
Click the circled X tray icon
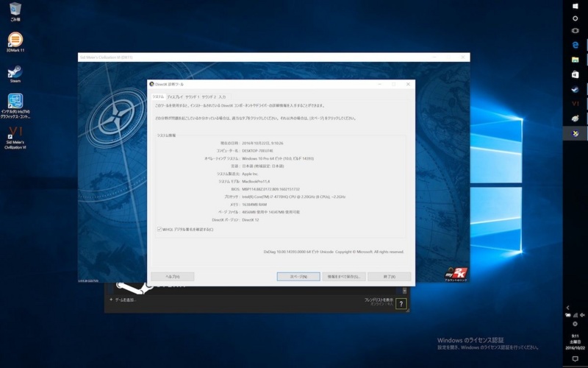pyautogui.click(x=576, y=324)
